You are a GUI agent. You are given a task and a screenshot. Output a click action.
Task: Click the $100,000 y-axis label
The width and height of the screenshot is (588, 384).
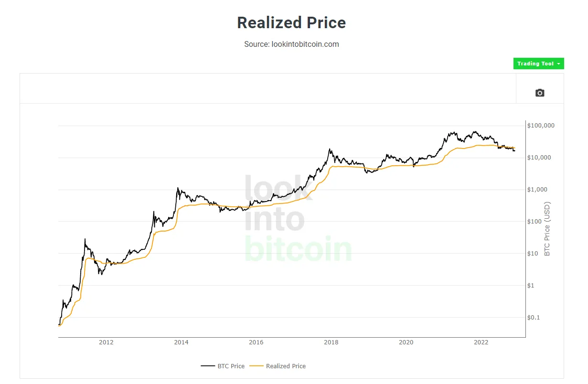pos(541,126)
